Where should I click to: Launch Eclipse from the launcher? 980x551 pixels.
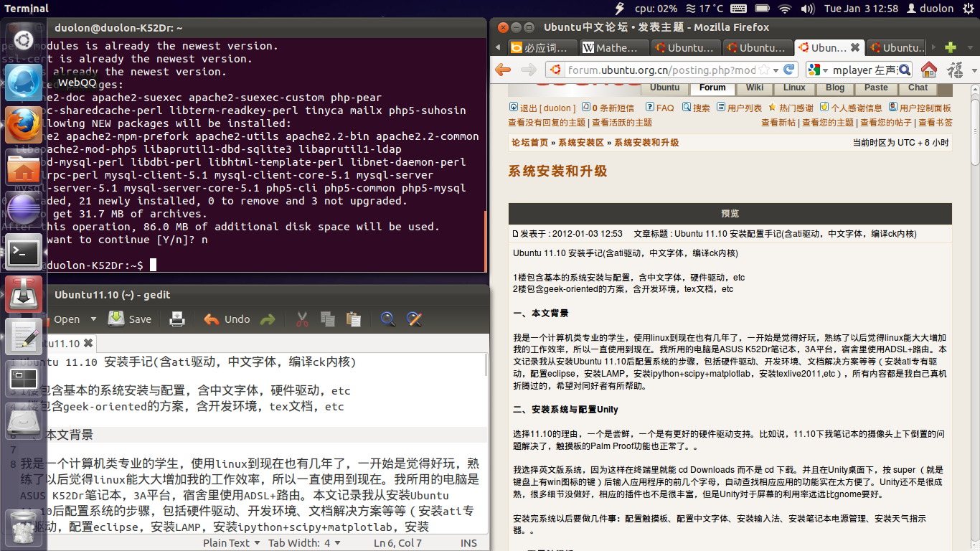coord(24,210)
